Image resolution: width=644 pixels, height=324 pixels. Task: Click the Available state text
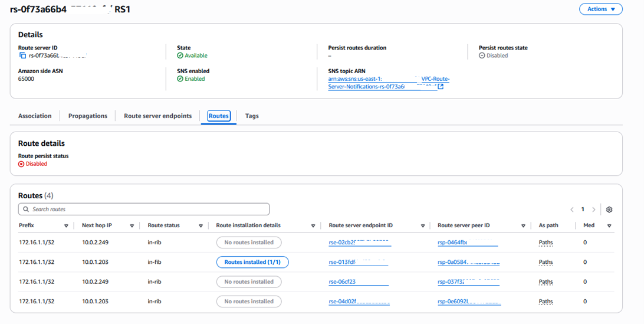[x=196, y=55]
